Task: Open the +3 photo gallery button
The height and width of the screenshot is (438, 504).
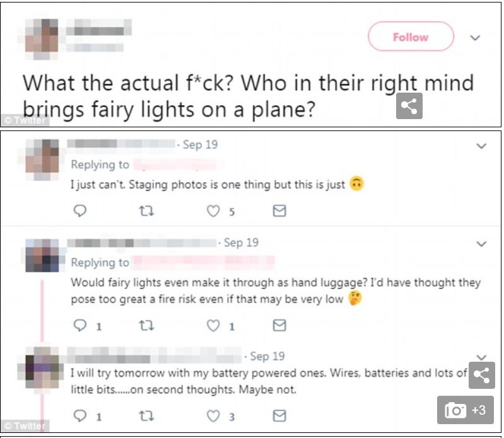Action: click(x=465, y=410)
